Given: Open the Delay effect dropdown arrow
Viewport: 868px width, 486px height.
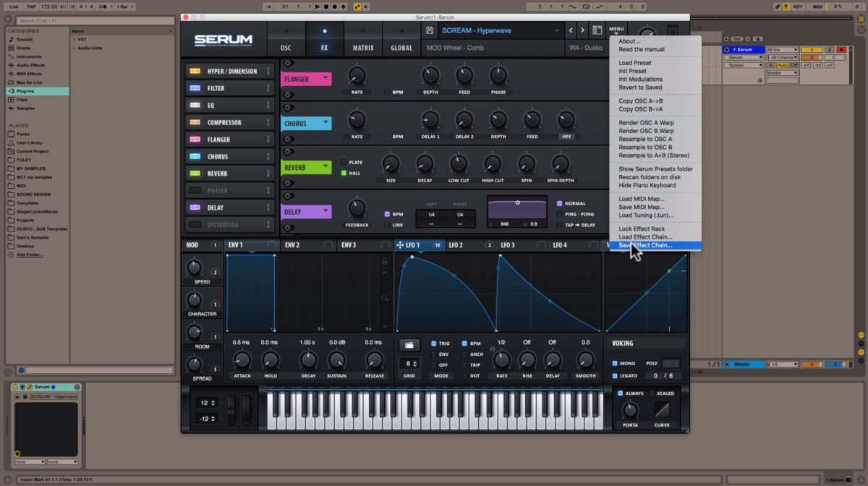Looking at the screenshot, I should point(325,211).
